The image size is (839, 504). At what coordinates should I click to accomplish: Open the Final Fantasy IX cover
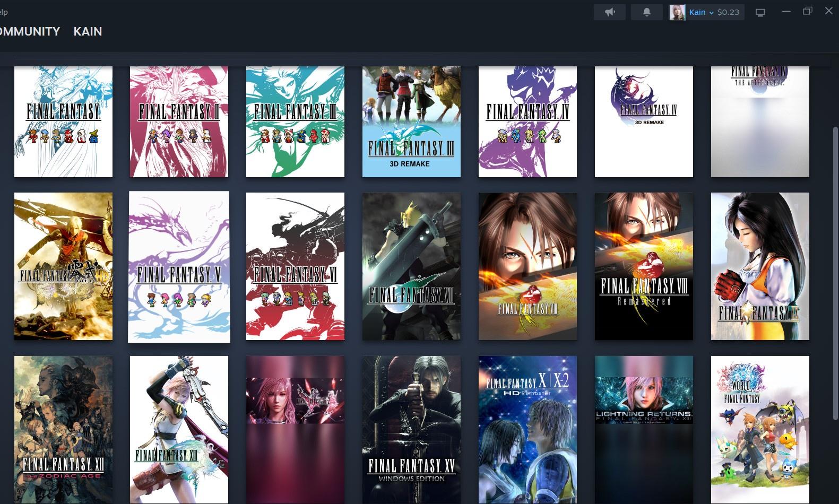[x=760, y=266]
